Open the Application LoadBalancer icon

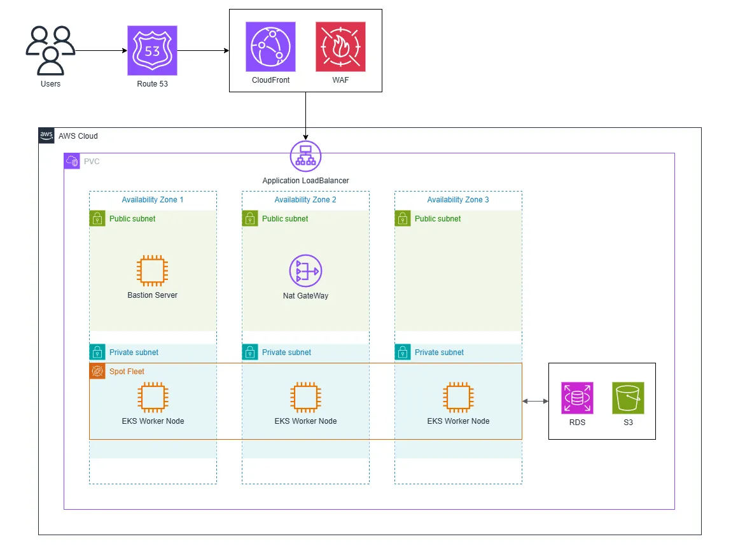[x=305, y=156]
